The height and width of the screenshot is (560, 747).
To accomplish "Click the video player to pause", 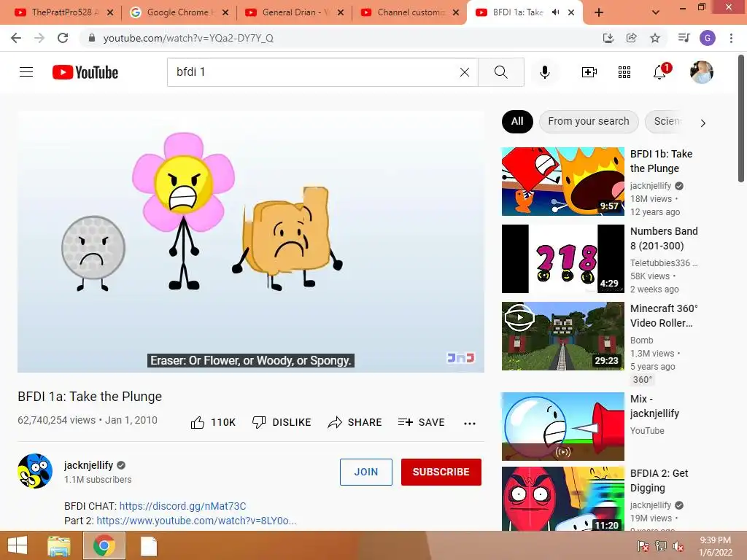I will pyautogui.click(x=251, y=241).
